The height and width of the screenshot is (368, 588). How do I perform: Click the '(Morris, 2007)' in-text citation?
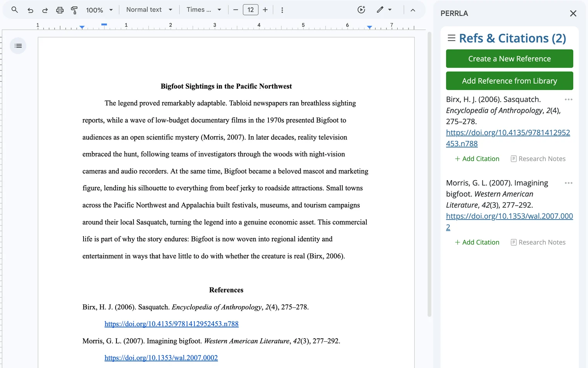[222, 137]
